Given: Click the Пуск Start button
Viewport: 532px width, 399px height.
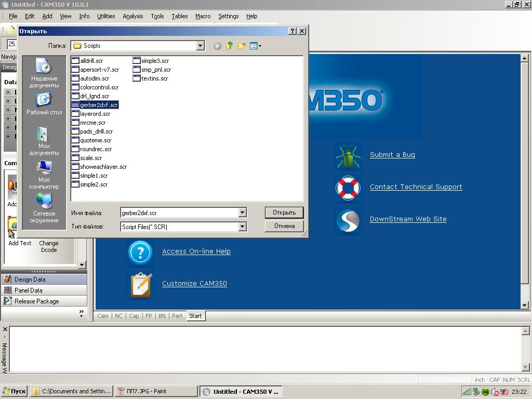Looking at the screenshot, I should (x=14, y=391).
